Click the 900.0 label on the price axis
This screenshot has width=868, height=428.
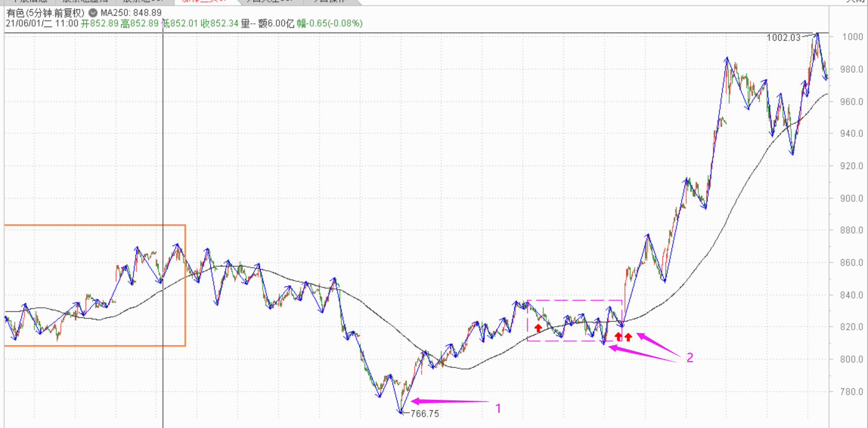point(851,198)
